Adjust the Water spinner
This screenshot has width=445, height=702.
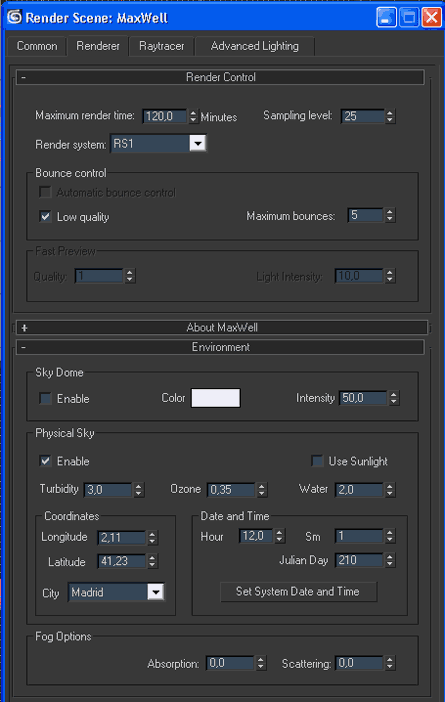click(390, 490)
